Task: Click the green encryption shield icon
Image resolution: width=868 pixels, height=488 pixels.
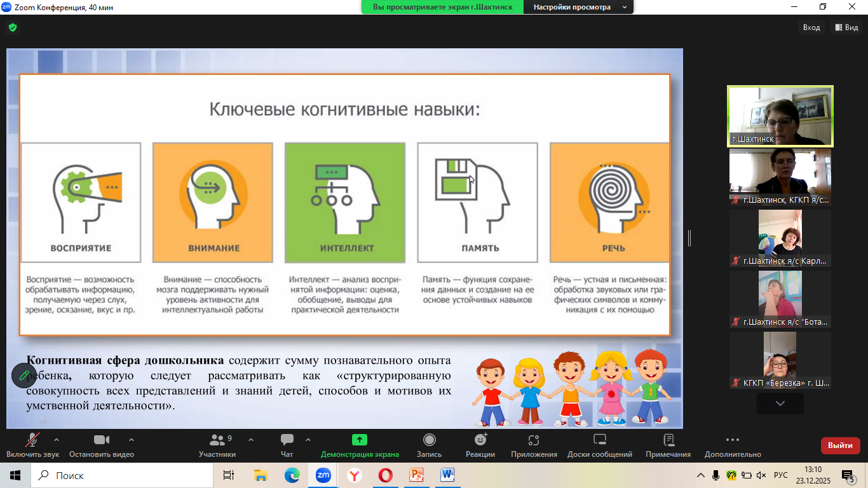Action: [12, 27]
